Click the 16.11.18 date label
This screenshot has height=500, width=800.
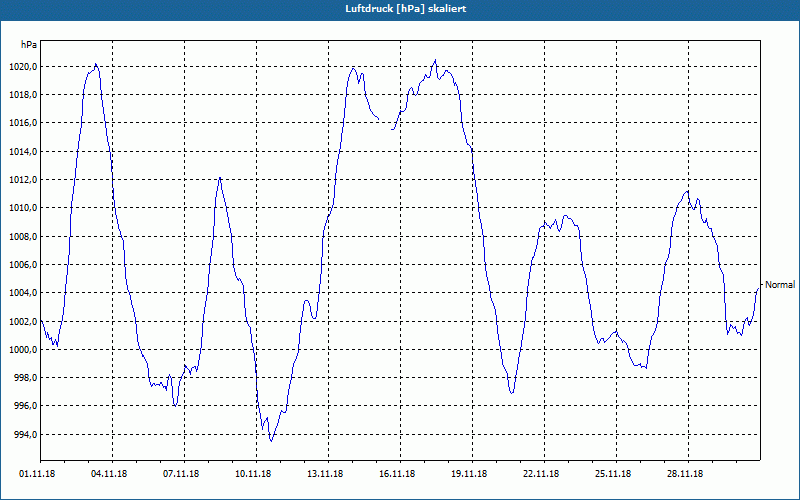[397, 474]
